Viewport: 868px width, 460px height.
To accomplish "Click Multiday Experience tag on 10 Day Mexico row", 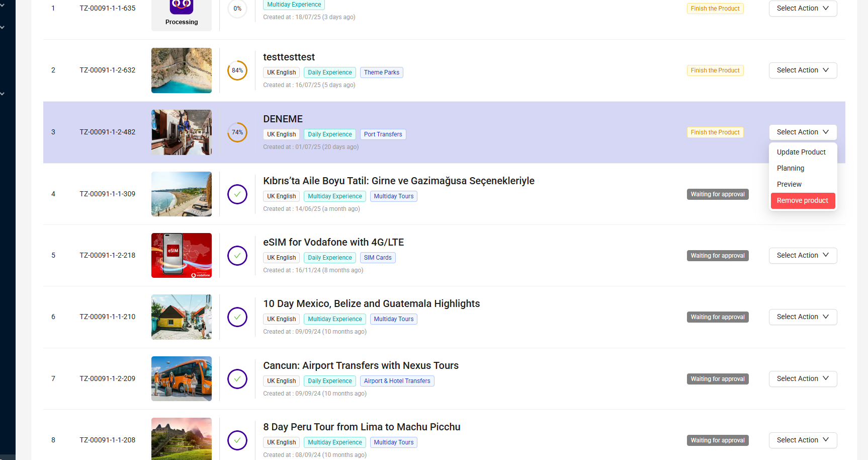I will click(335, 319).
